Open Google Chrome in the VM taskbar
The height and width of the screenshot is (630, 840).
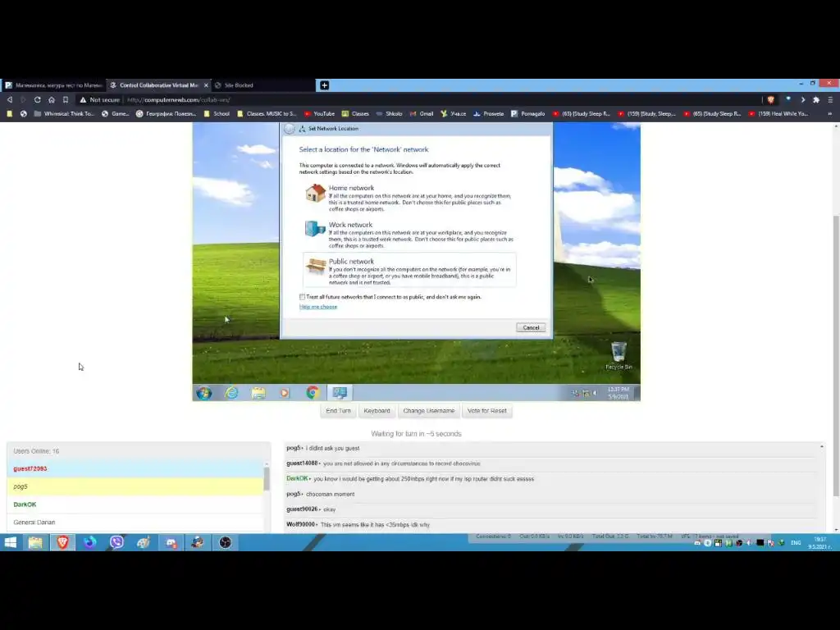point(313,393)
